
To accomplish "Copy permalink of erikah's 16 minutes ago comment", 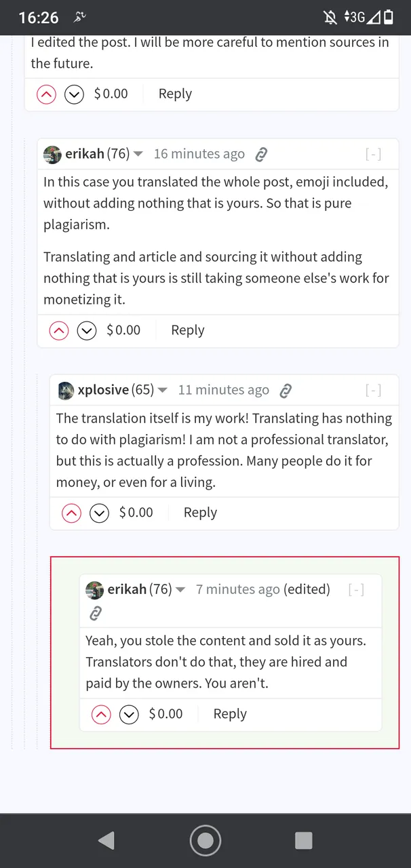I will point(261,155).
